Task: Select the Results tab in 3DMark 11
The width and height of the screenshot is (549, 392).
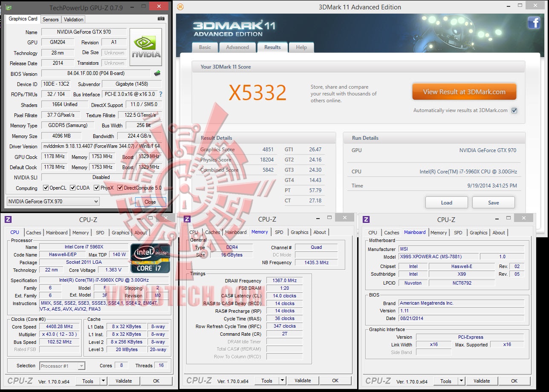Action: (x=272, y=47)
